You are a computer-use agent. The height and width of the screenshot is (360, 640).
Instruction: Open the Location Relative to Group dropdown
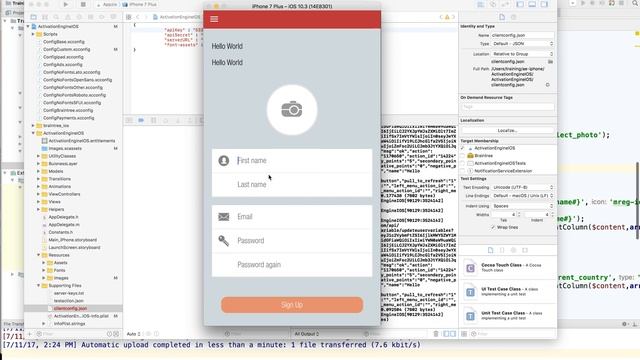522,54
